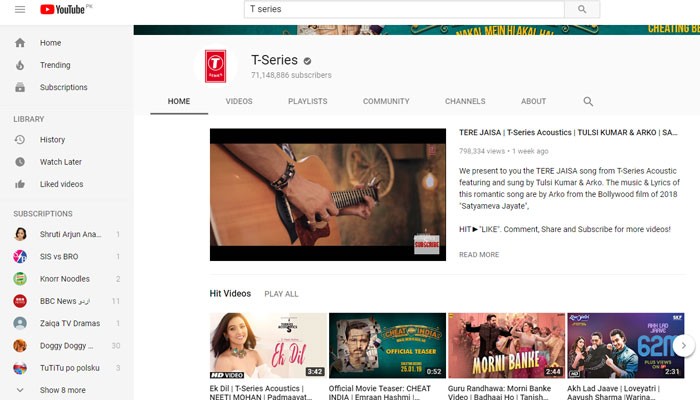Image resolution: width=700 pixels, height=400 pixels.
Task: Open Trending from the sidebar
Action: pos(55,65)
